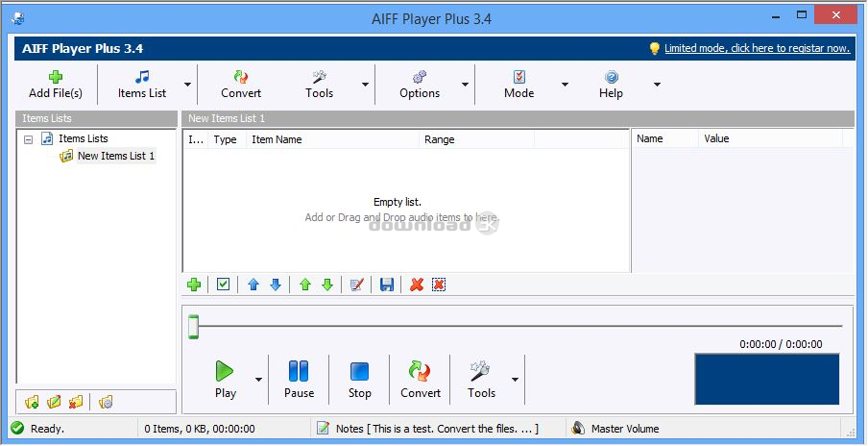
Task: Expand the Help dropdown arrow
Action: [657, 85]
